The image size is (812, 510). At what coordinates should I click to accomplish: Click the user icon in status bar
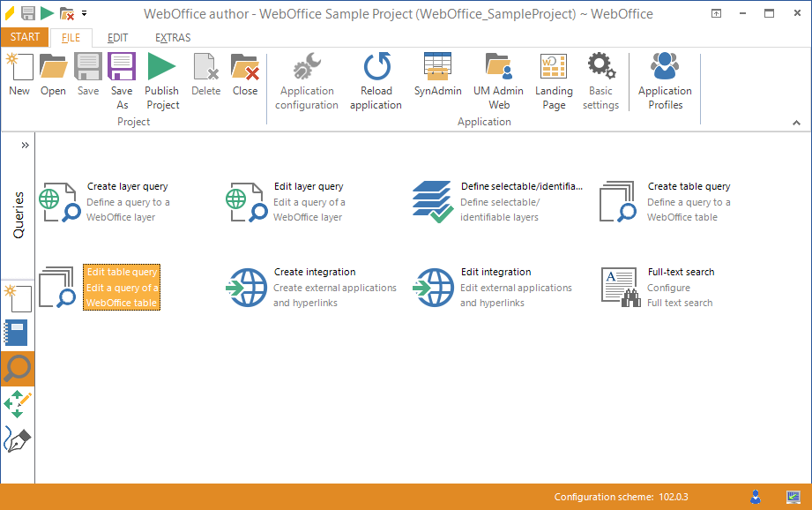click(756, 497)
